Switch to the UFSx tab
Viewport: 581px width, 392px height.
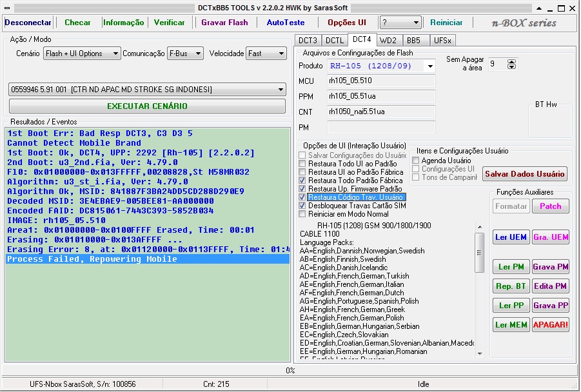click(x=442, y=41)
